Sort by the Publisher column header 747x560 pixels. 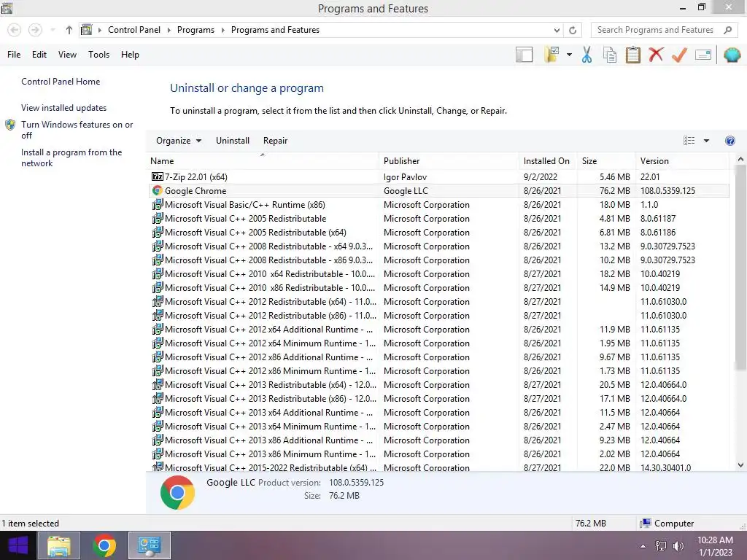point(449,161)
